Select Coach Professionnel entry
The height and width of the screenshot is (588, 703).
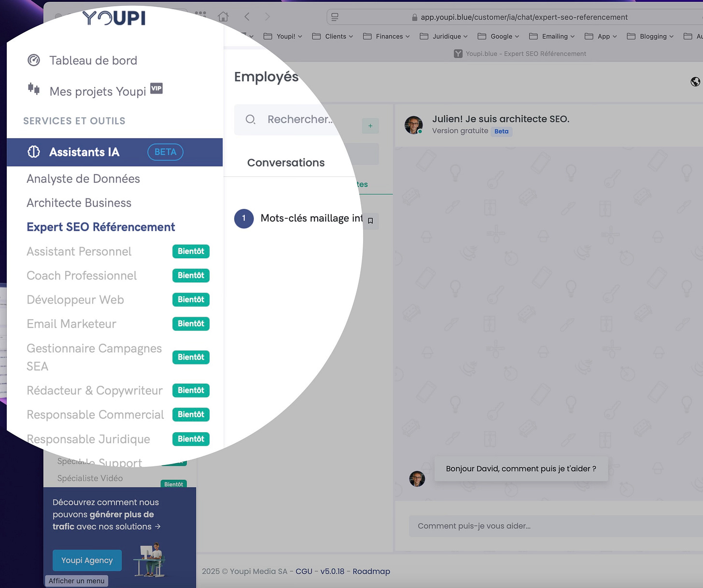[82, 276]
